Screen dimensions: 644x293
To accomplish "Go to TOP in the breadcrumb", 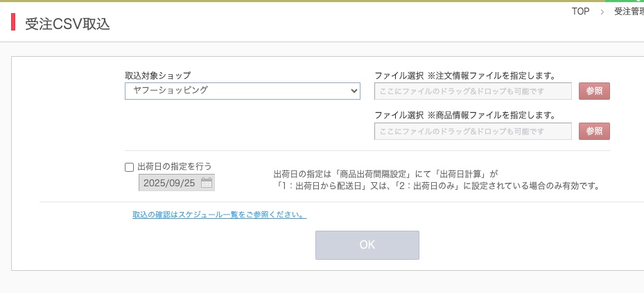I will tap(580, 12).
